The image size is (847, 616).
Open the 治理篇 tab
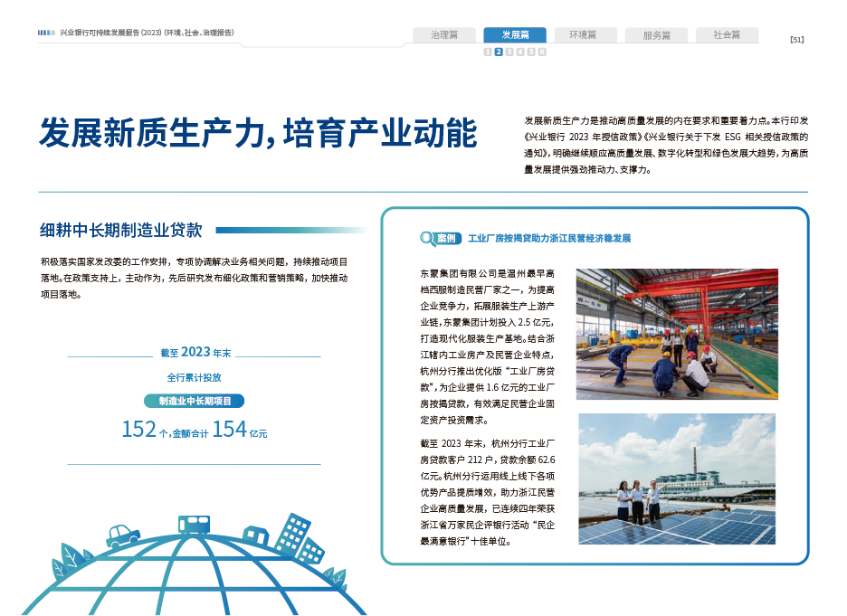coord(444,35)
